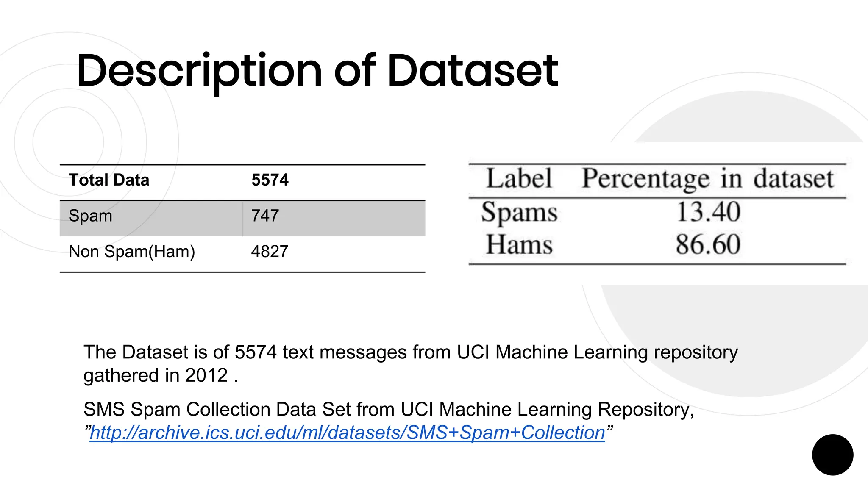Screen dimensions: 868x488
Task: Open the UCI SMS Spam Collection link
Action: (x=347, y=433)
